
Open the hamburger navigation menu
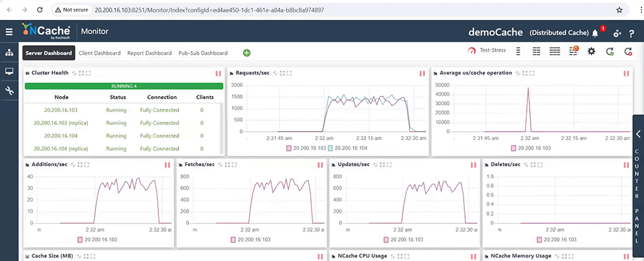point(9,32)
